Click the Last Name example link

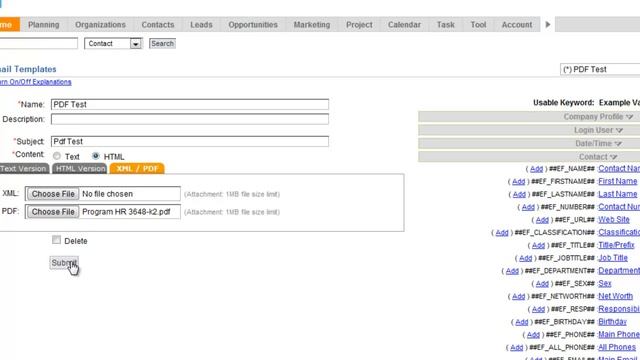click(x=618, y=194)
